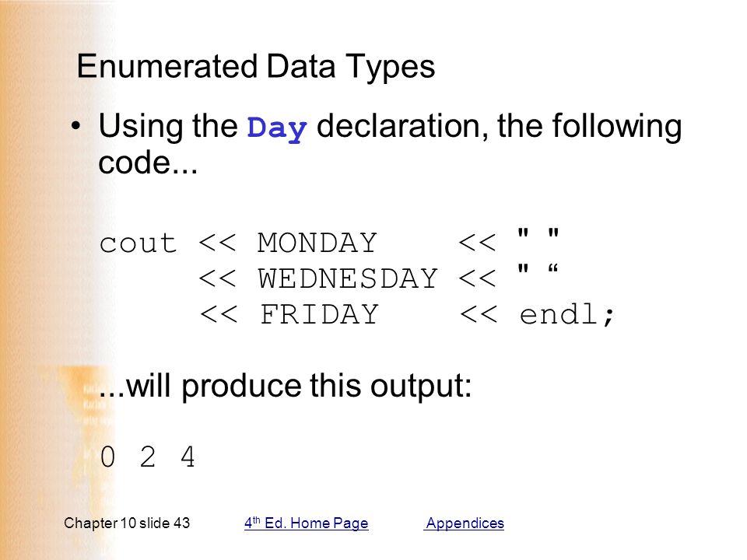Viewport: 747px width, 560px height.
Task: Click the Enumerated Data Types slide title
Action: pyautogui.click(x=256, y=67)
